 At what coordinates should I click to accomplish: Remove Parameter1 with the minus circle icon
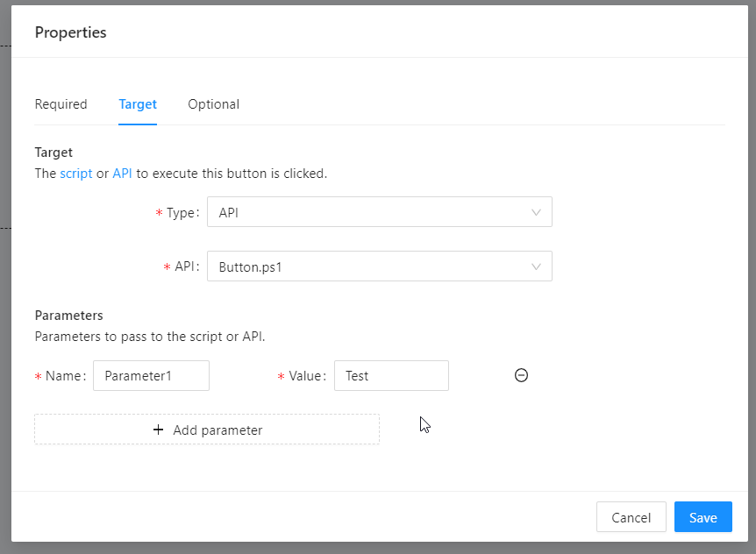521,375
